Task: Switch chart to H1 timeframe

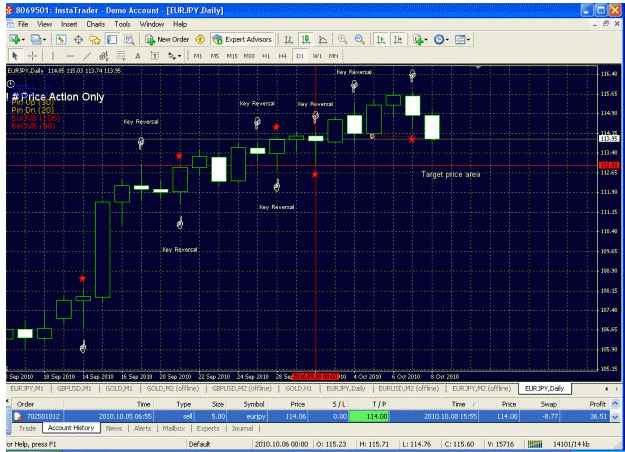Action: 266,56
